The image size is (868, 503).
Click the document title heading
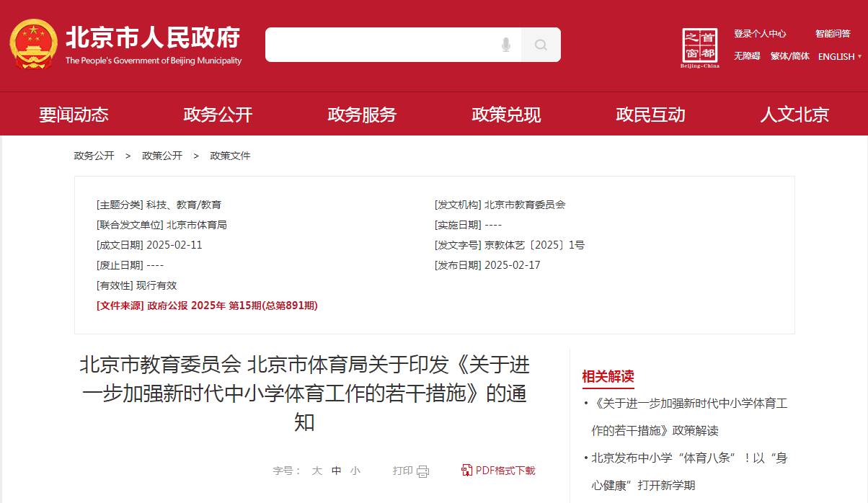coord(304,394)
